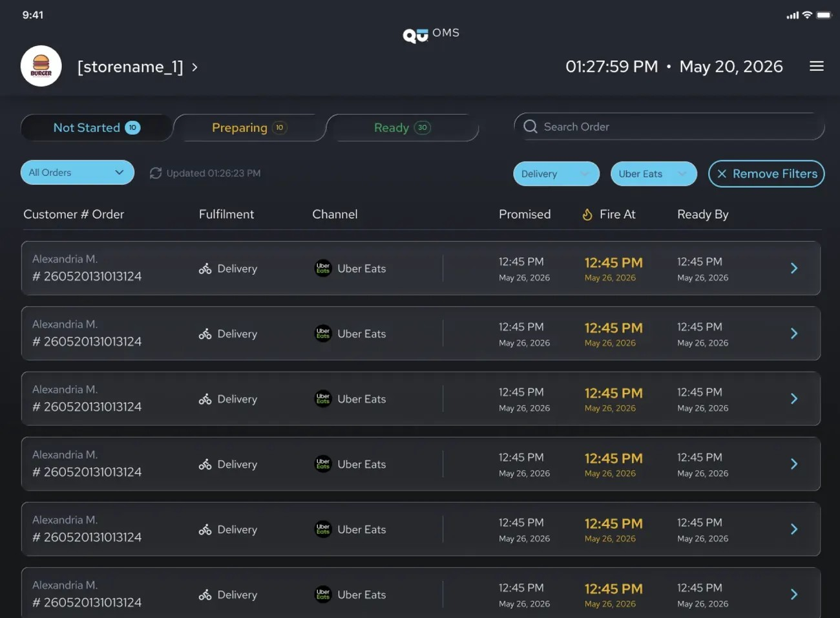Tap the burger store logo
This screenshot has width=840, height=618.
[41, 66]
